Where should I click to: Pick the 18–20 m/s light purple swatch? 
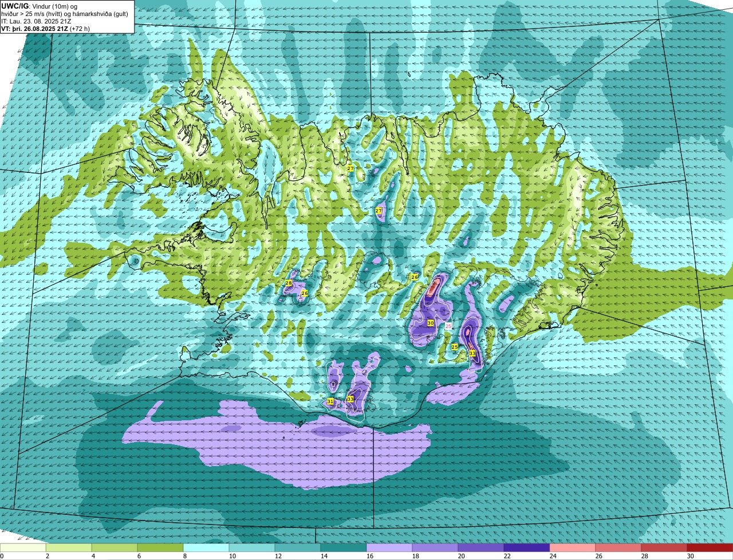click(x=435, y=547)
